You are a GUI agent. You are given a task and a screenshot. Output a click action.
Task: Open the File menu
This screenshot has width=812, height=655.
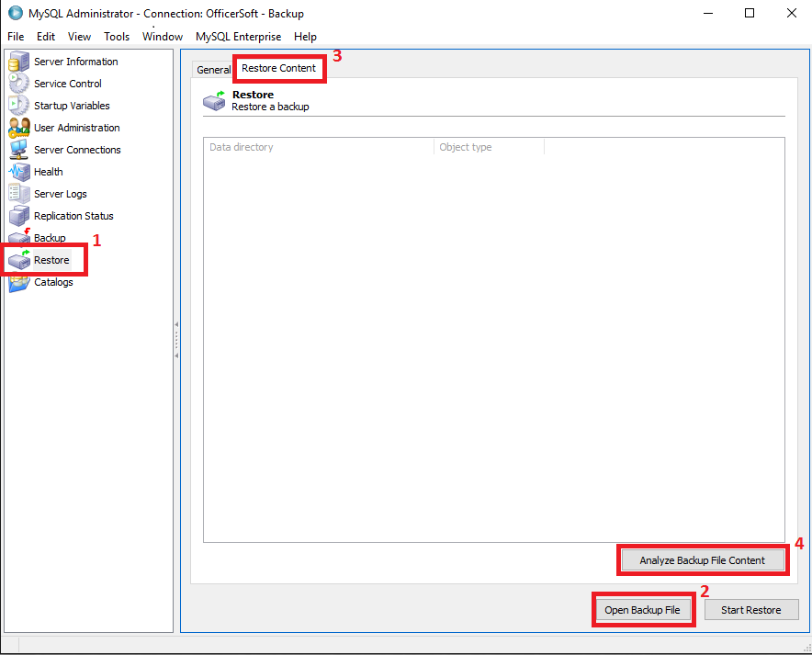[16, 37]
